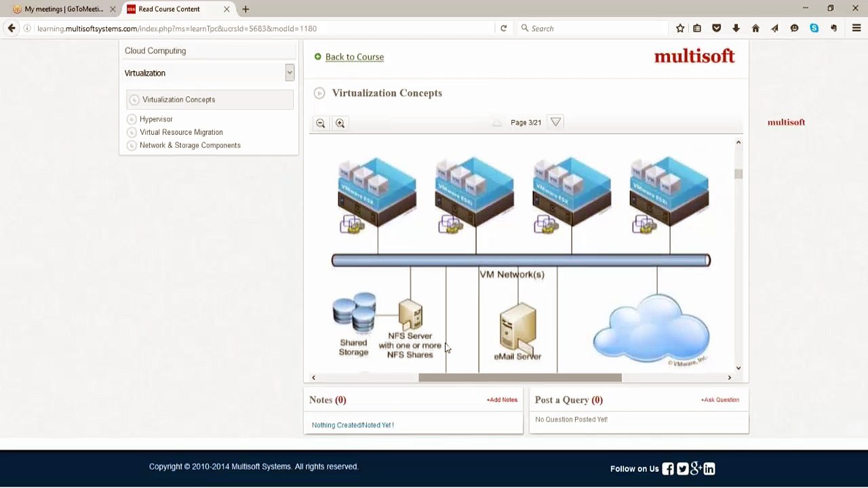Click the Back to Course link
868x488 pixels.
[355, 57]
